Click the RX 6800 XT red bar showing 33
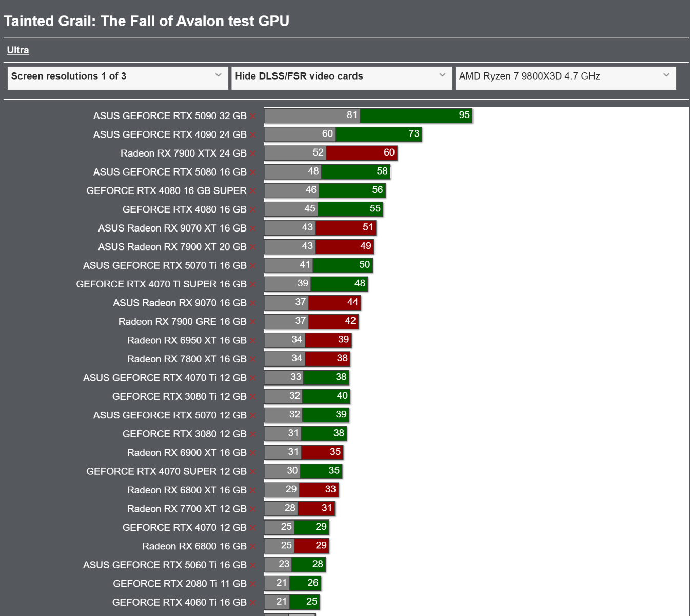690x616 pixels. [x=319, y=489]
